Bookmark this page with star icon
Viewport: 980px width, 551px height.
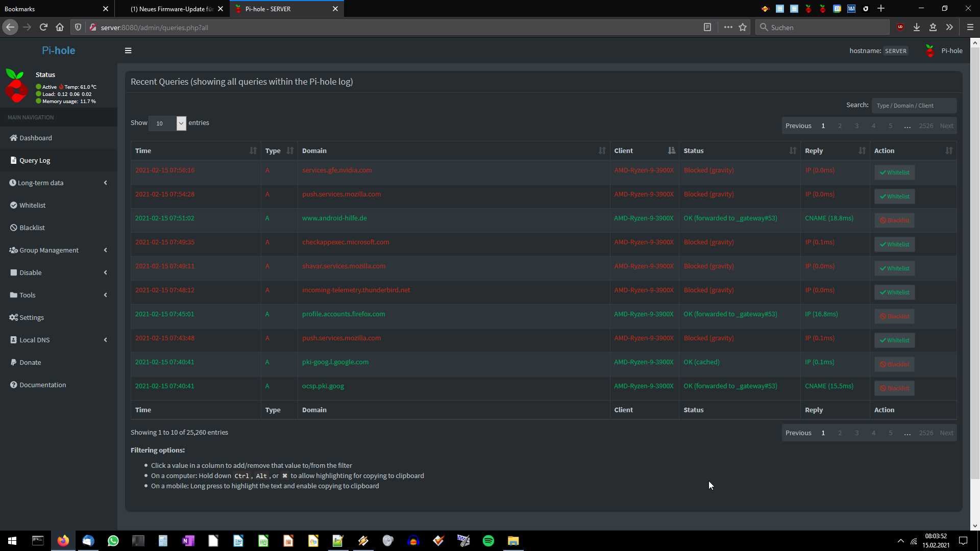(743, 27)
